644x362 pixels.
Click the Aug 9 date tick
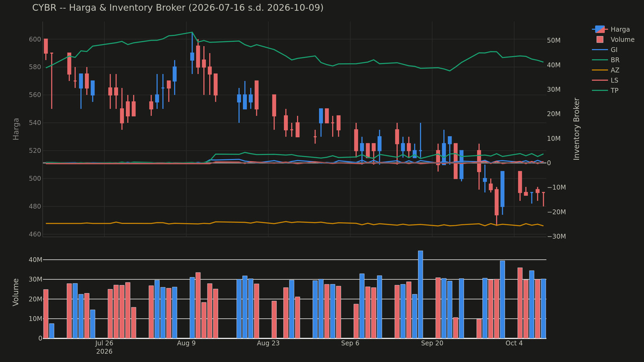coord(186,343)
